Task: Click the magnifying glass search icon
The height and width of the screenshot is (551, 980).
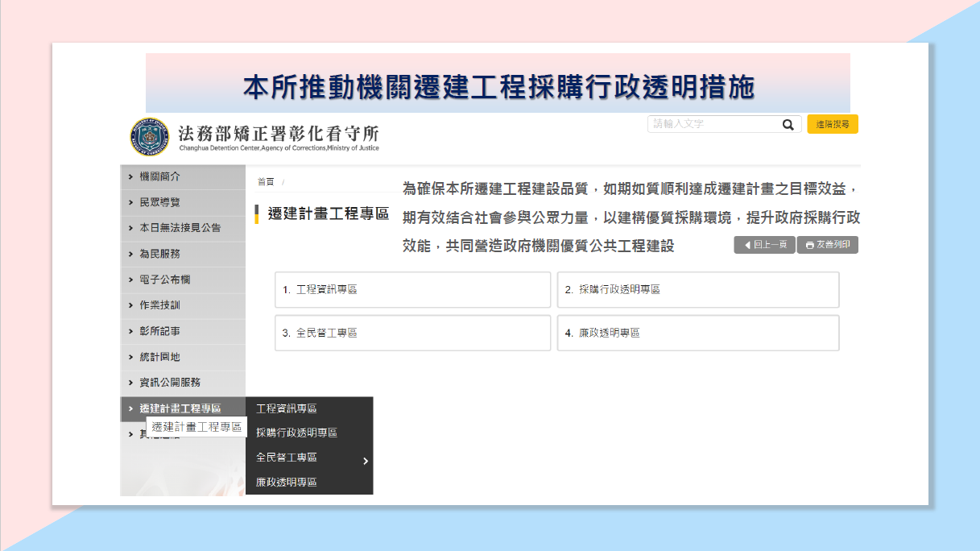Action: (788, 125)
